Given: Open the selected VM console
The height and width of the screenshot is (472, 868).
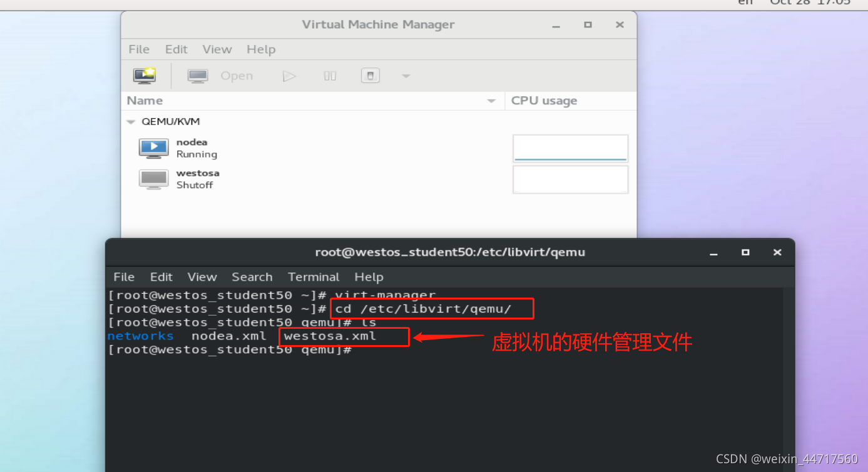Looking at the screenshot, I should coord(220,76).
